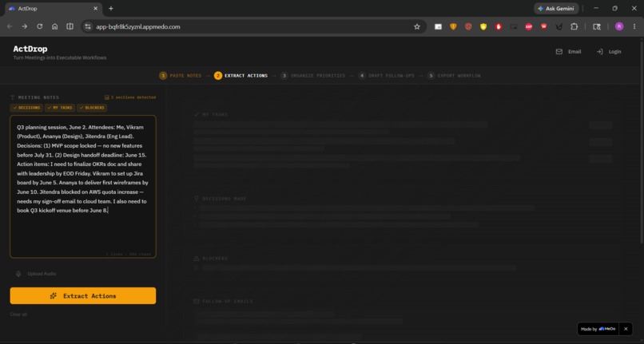Dismiss the Made by MeDo badge
The image size is (644, 344).
(x=626, y=329)
